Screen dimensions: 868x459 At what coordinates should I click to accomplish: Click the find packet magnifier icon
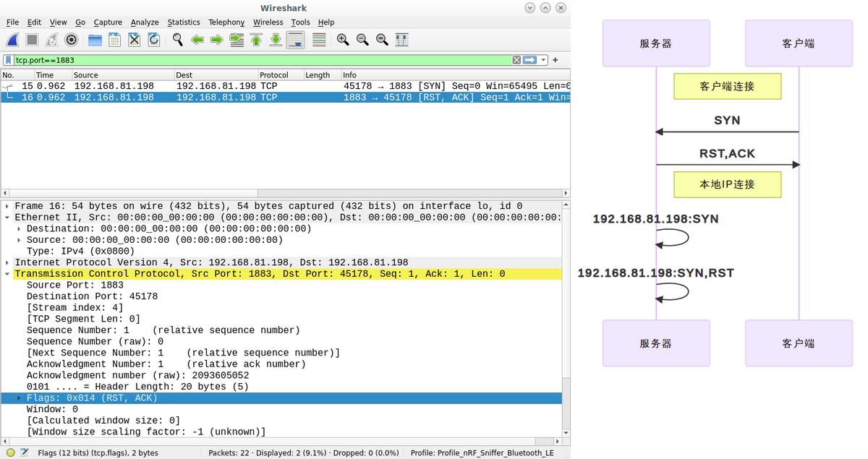click(x=177, y=40)
